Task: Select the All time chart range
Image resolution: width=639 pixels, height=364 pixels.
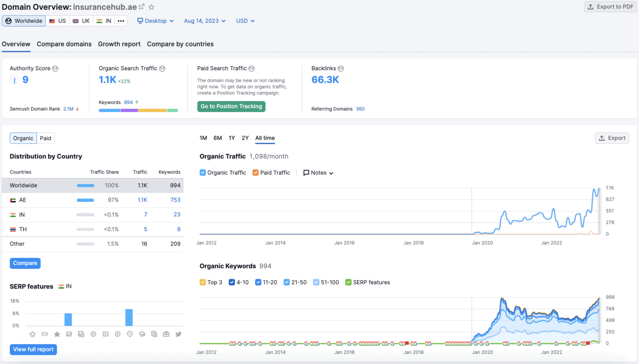Action: pos(265,138)
